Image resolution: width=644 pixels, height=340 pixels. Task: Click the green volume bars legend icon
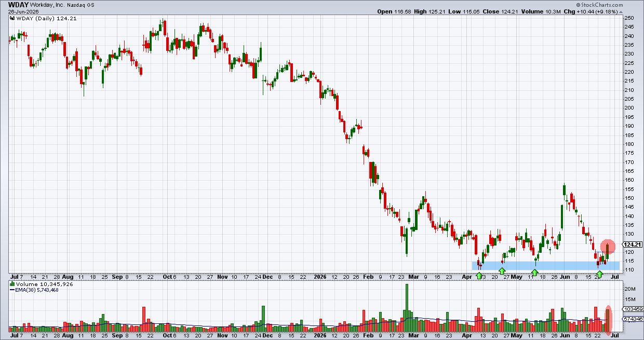tap(12, 284)
